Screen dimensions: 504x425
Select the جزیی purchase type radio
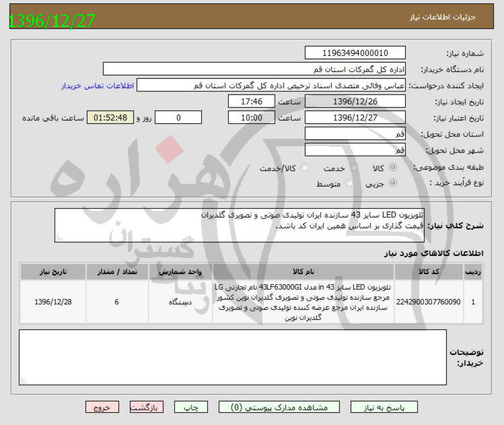(x=393, y=183)
